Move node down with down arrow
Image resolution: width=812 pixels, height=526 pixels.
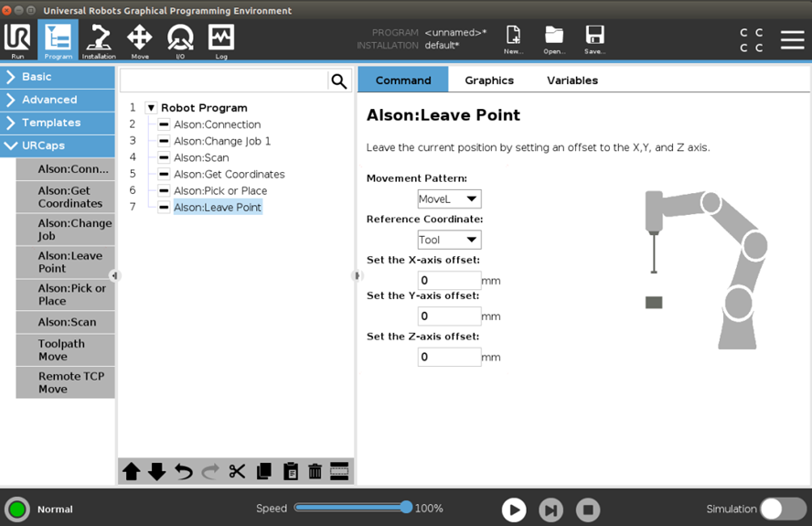point(157,472)
